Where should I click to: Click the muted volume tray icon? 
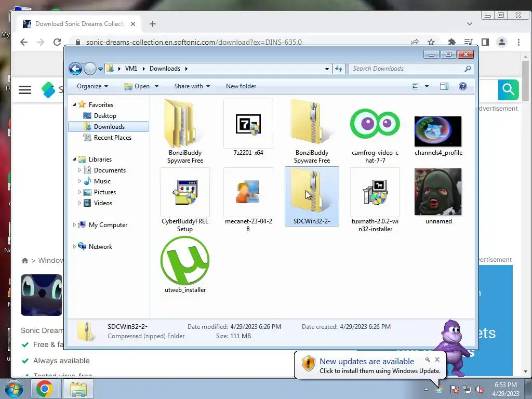(480, 390)
